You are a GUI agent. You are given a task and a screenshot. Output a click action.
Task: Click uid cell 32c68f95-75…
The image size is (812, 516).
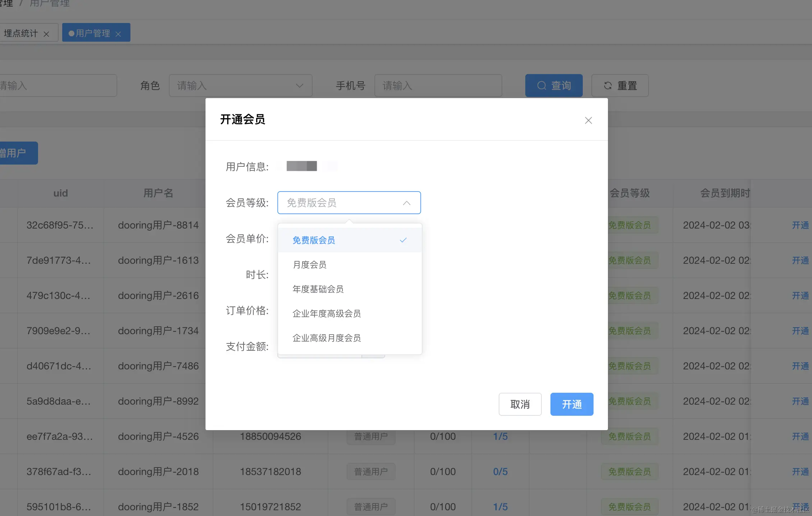[60, 225]
